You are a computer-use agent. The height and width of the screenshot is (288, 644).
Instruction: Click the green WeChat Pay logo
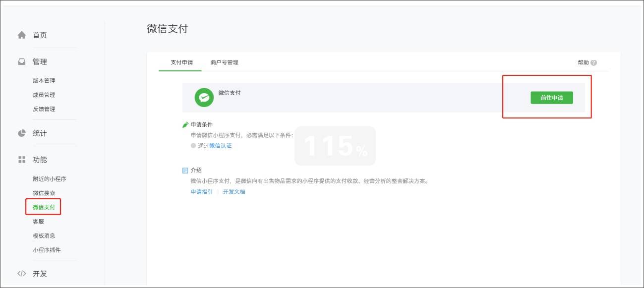[204, 98]
